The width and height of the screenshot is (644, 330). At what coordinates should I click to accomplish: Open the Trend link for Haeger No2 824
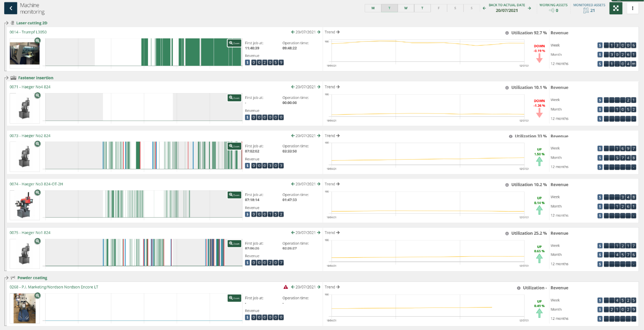click(x=332, y=136)
